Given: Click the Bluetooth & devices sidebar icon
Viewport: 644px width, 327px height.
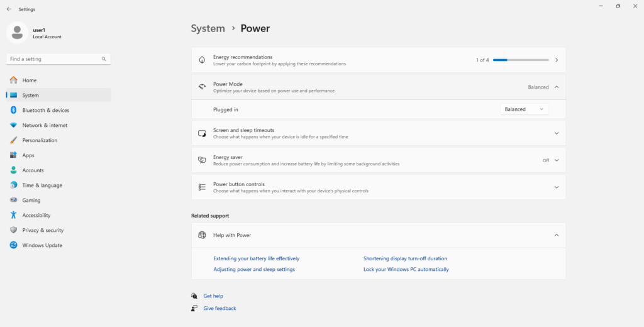Looking at the screenshot, I should pos(13,110).
